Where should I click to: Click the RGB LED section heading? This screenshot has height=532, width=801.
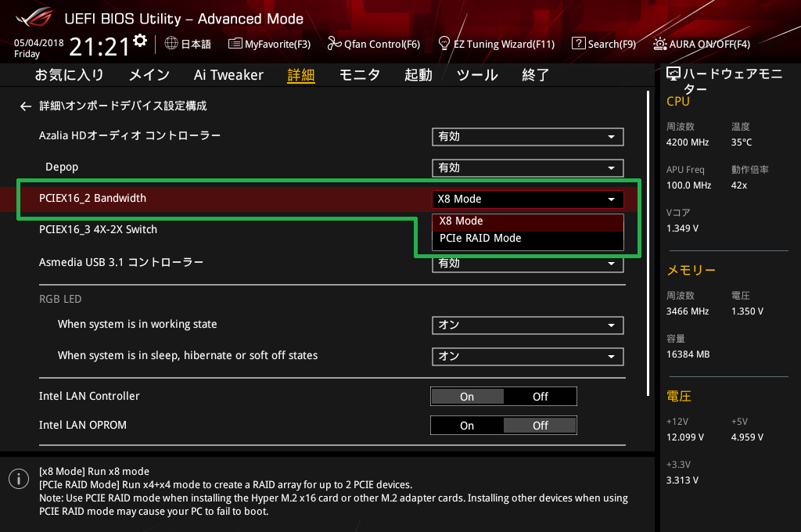[x=60, y=300]
